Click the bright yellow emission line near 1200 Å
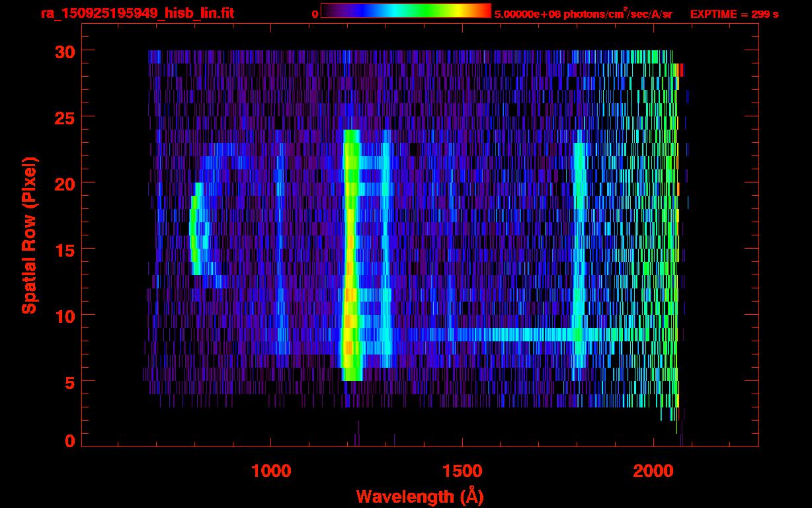Viewport: 812px width, 508px height. pyautogui.click(x=350, y=265)
